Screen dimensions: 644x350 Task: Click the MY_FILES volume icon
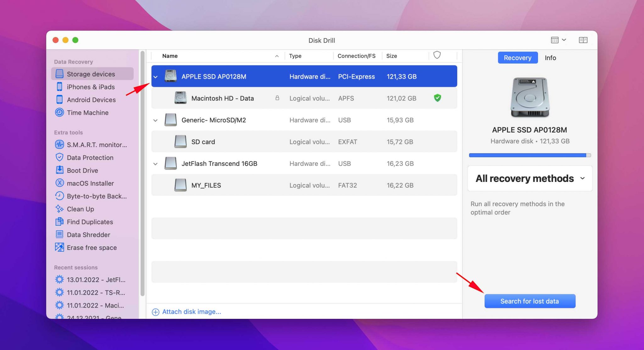pos(180,185)
